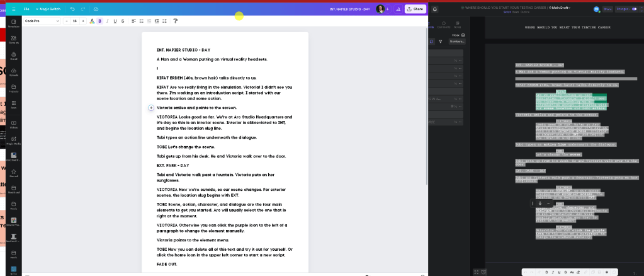Open the Comments panel tab in Arc Studio
644x276 pixels.
[444, 25]
